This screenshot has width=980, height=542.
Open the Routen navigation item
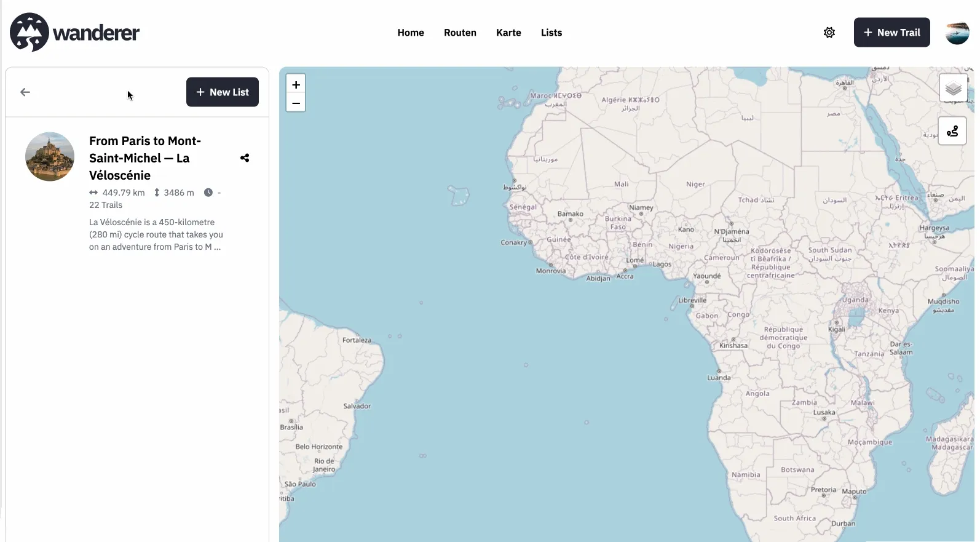[x=460, y=33]
